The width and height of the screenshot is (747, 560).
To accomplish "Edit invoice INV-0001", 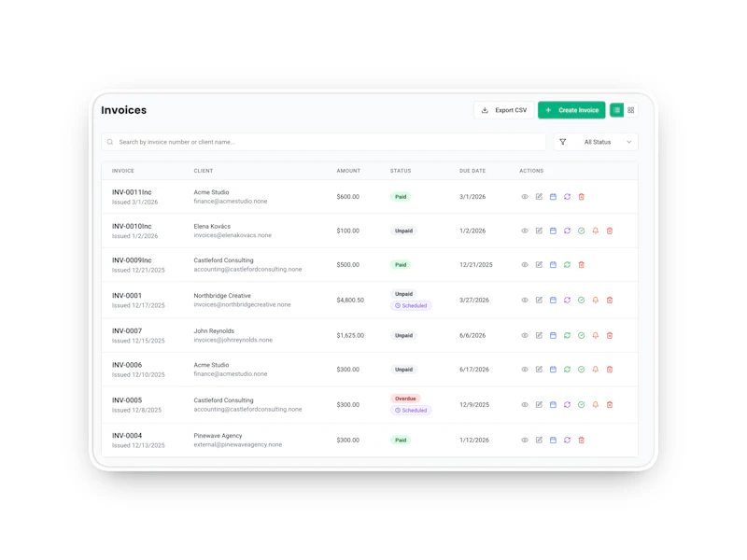I will 539,300.
